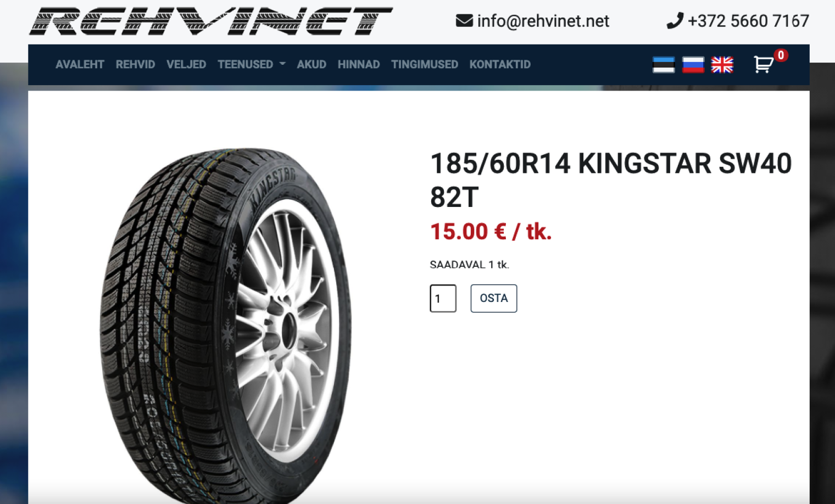This screenshot has width=835, height=504.
Task: Click the info@rehvinet.net email link
Action: tap(543, 21)
